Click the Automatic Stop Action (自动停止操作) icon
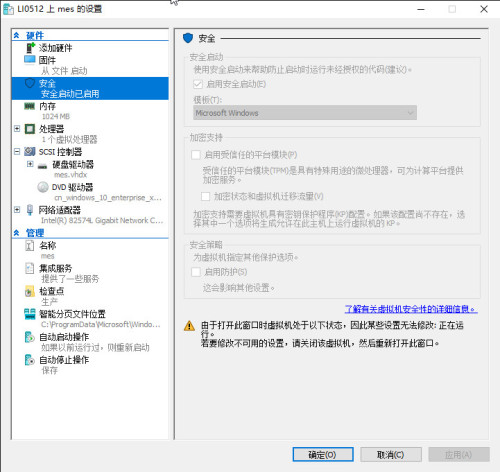The height and width of the screenshot is (472, 500). pos(30,360)
